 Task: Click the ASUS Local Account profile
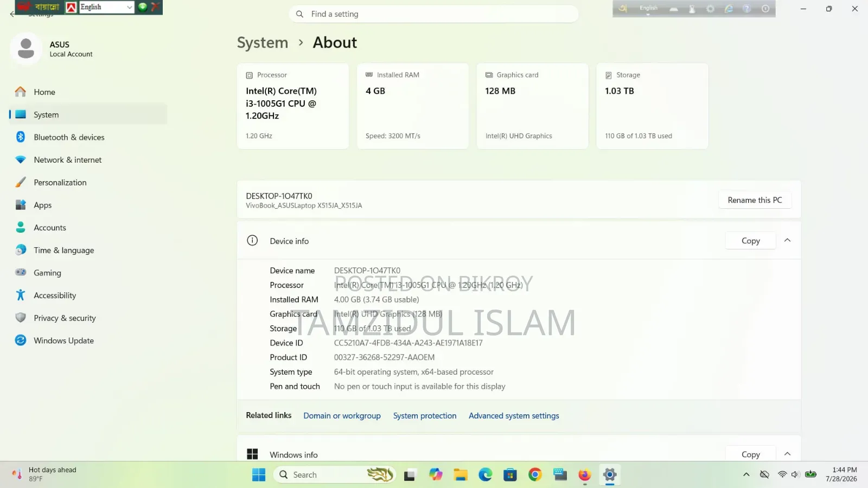(x=52, y=49)
